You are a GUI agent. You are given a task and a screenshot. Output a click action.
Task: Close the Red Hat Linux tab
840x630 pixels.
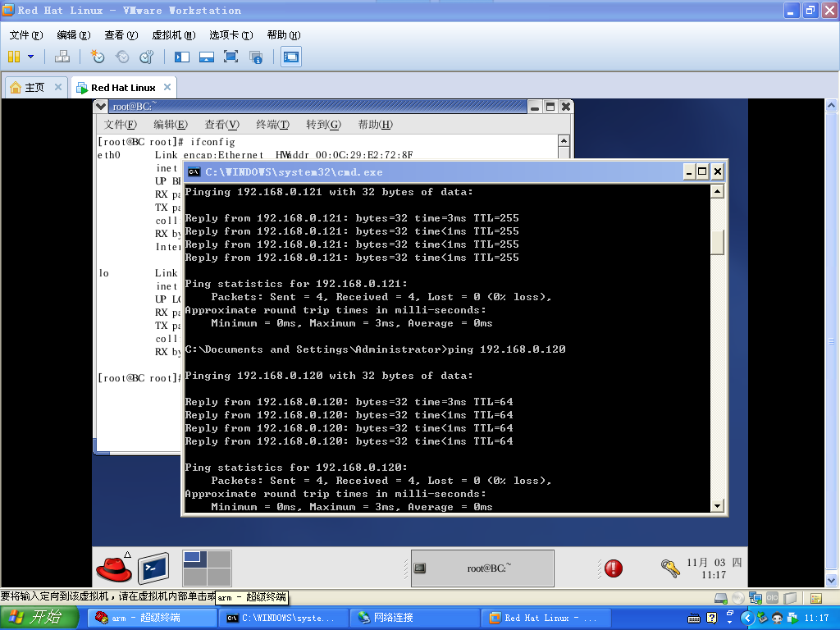[167, 87]
